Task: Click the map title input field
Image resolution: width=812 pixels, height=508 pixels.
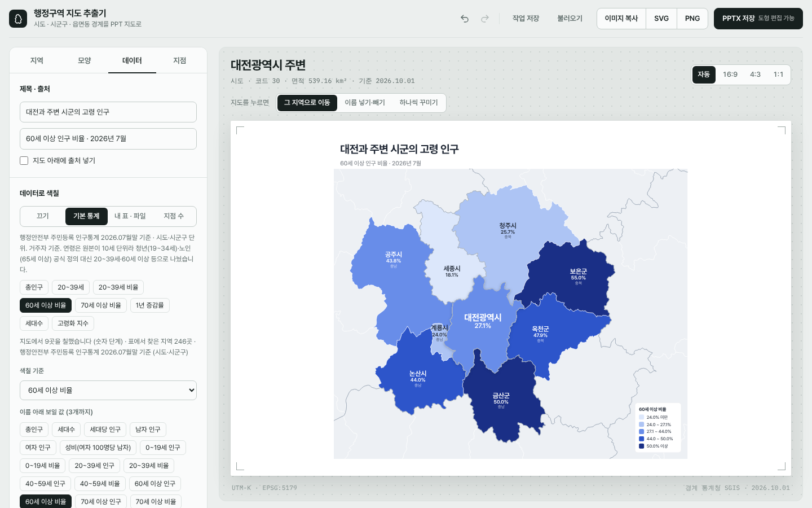Action: point(108,112)
